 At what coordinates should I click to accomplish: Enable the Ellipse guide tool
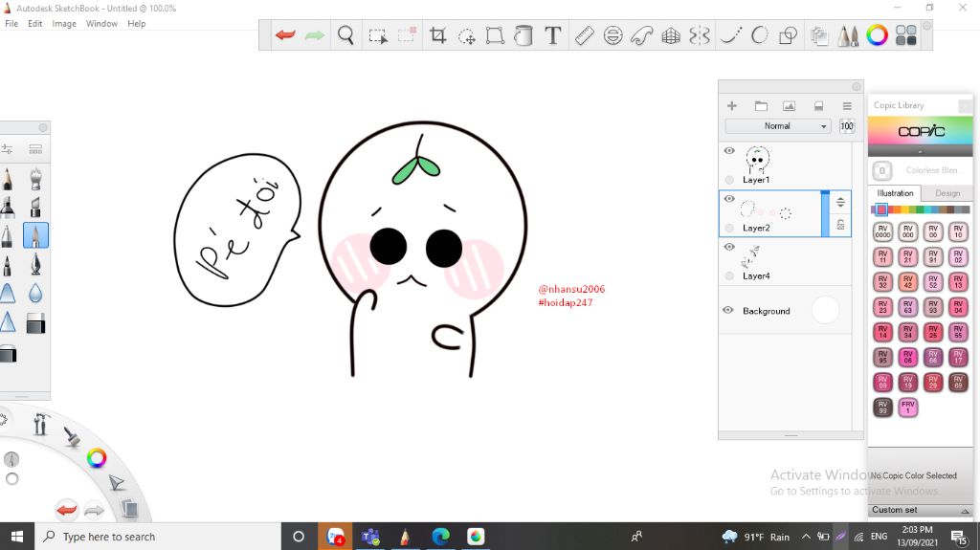tap(613, 35)
